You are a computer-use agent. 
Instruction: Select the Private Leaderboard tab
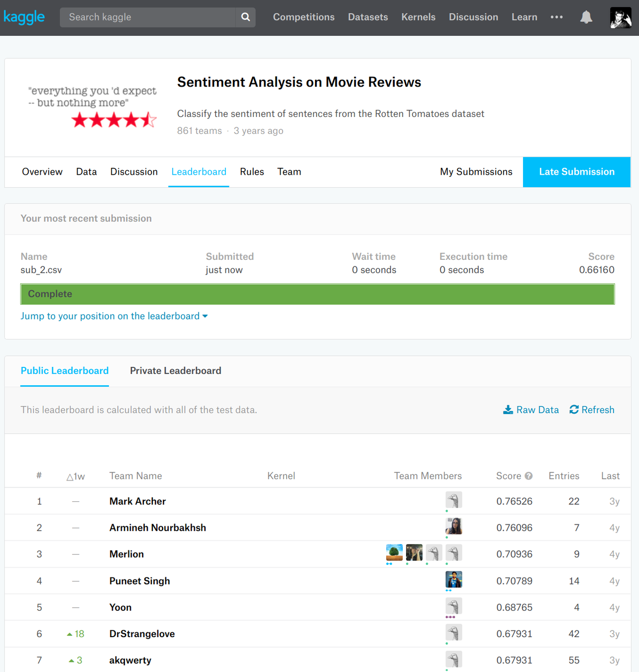[x=176, y=371]
